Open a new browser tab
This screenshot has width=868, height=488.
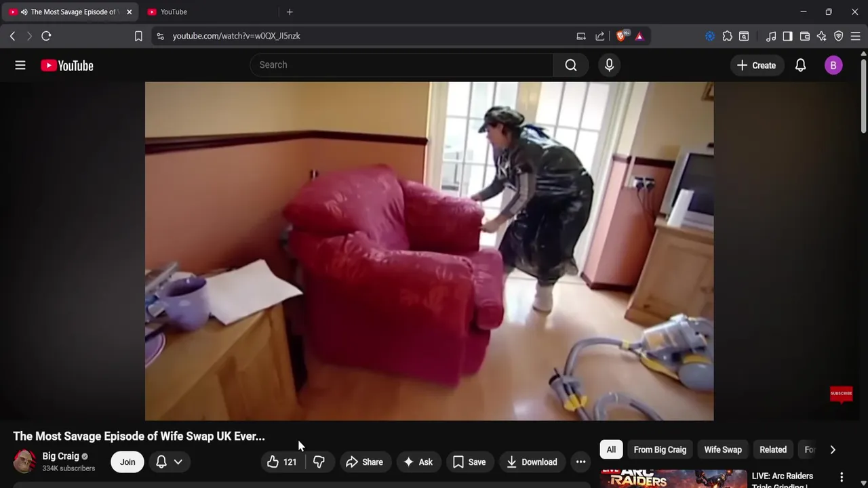pyautogui.click(x=290, y=12)
